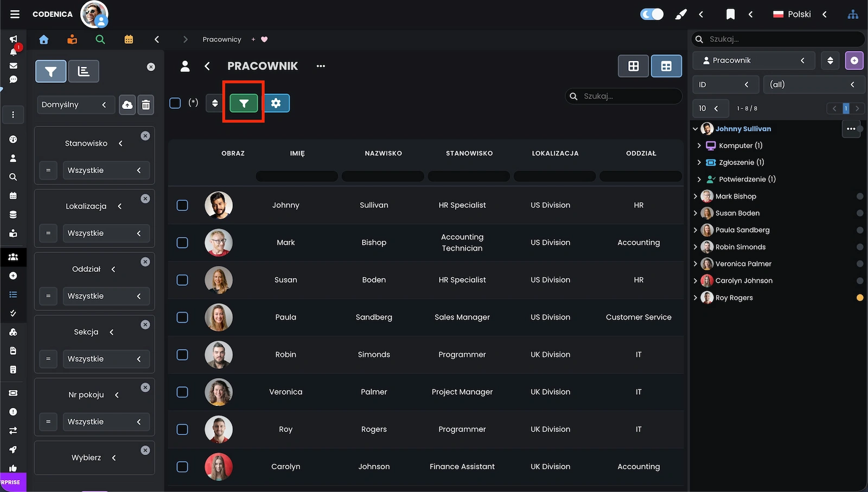Image resolution: width=868 pixels, height=492 pixels.
Task: Open the Domyślny filter preset dropdown
Action: click(75, 104)
